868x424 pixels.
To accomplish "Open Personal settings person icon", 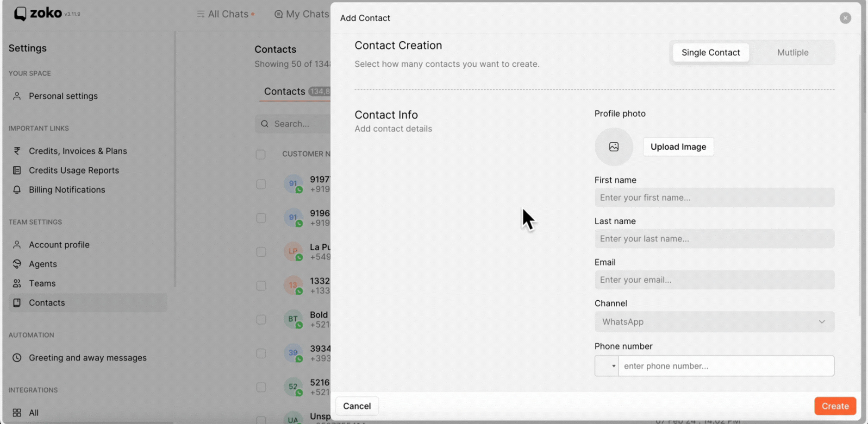I will [17, 96].
